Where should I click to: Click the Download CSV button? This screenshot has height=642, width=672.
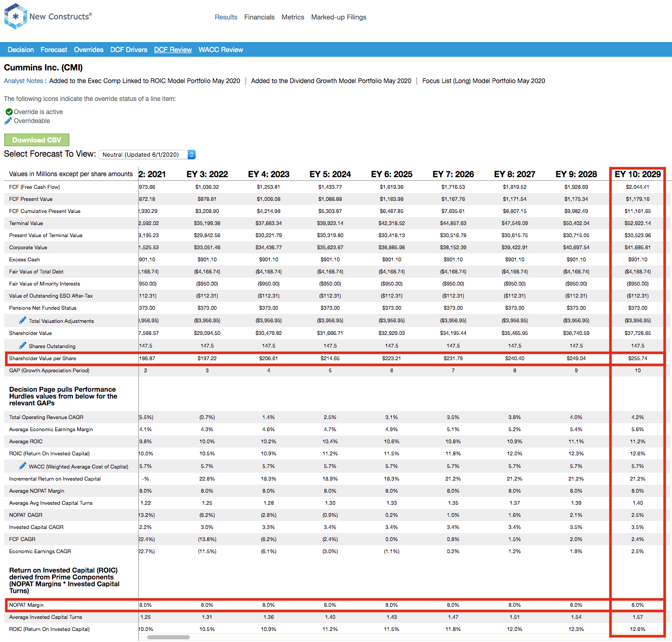(37, 140)
